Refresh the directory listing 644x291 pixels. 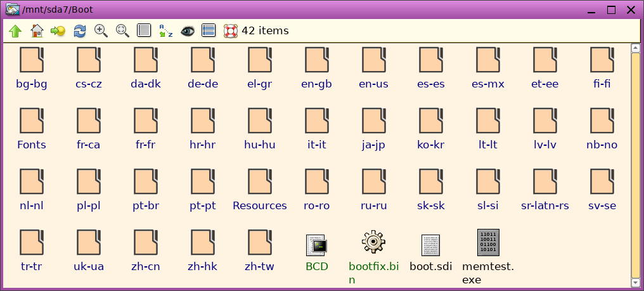(80, 31)
